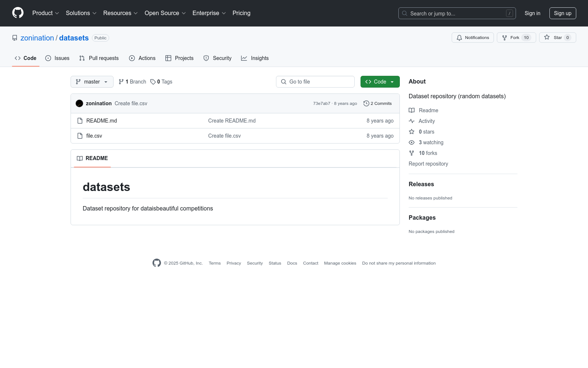This screenshot has height=368, width=588.
Task: Fork the repository with Fork button
Action: [x=516, y=38]
